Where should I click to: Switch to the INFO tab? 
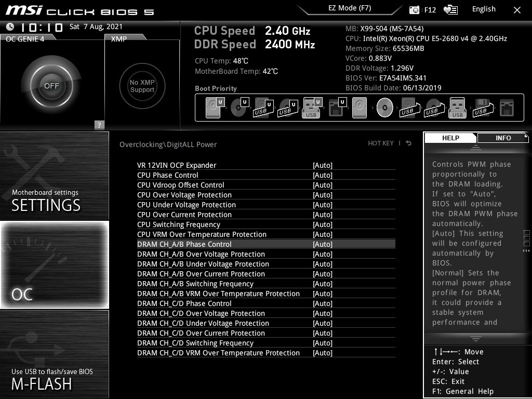click(x=503, y=138)
